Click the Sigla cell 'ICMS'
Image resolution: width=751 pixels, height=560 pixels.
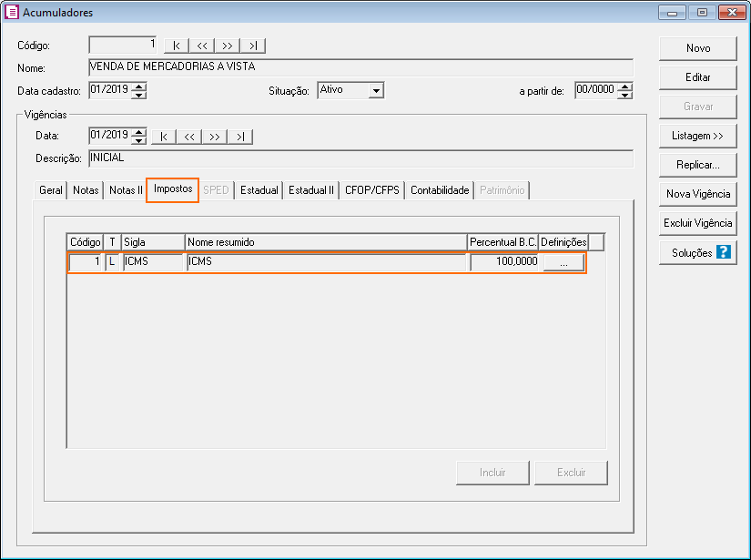click(x=153, y=262)
